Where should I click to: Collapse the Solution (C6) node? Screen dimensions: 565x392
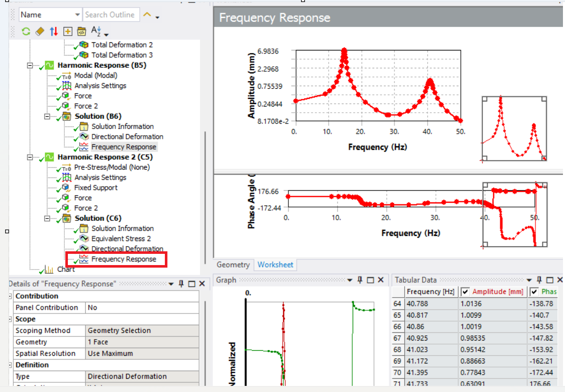pos(47,218)
